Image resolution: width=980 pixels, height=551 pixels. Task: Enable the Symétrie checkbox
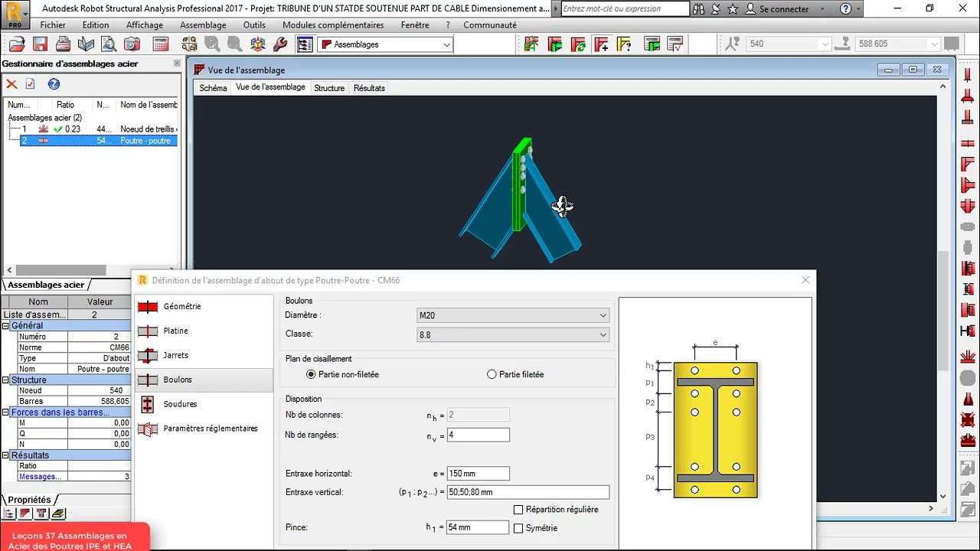point(518,528)
